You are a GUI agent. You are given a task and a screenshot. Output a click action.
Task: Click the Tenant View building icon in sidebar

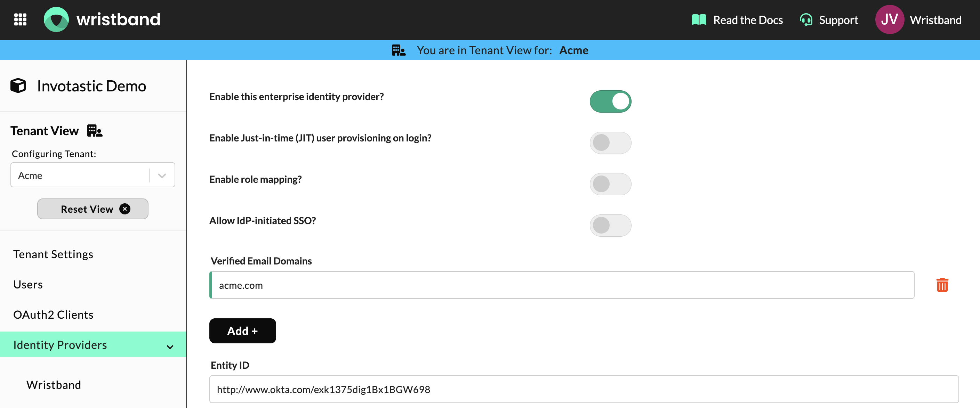point(95,131)
